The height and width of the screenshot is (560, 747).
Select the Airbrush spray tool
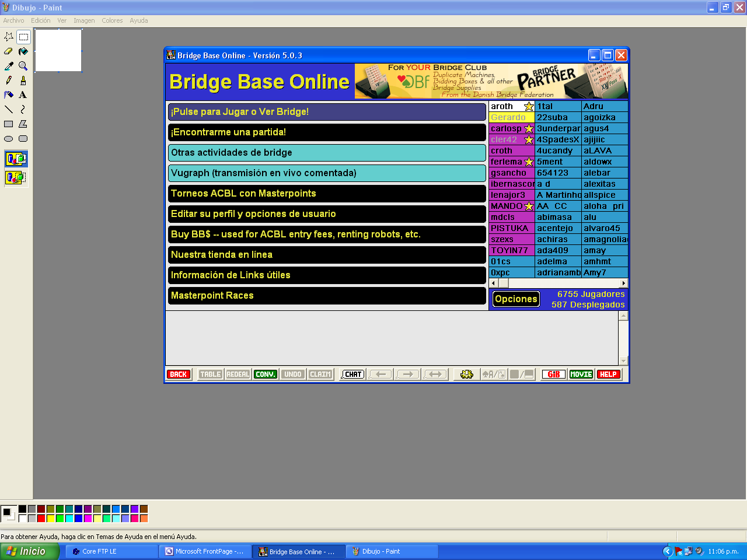coord(9,95)
